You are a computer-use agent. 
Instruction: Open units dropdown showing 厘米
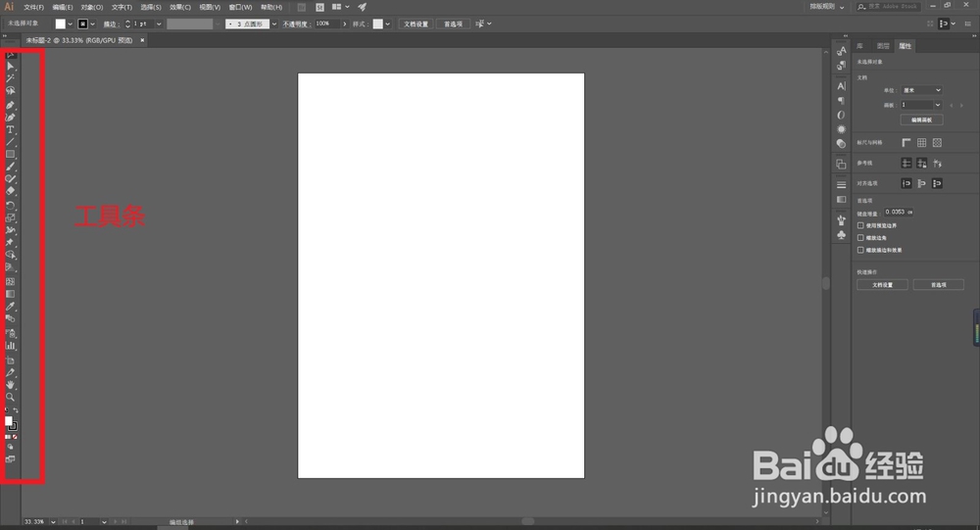(921, 90)
